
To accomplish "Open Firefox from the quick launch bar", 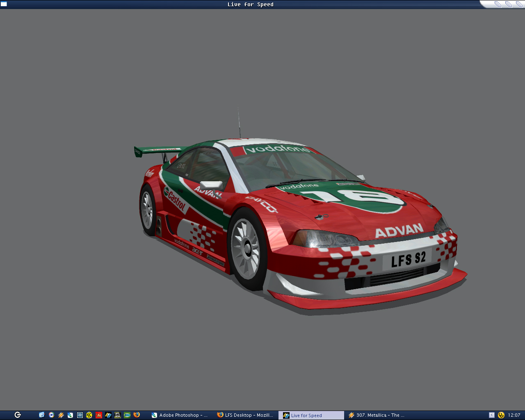I will [x=136, y=415].
